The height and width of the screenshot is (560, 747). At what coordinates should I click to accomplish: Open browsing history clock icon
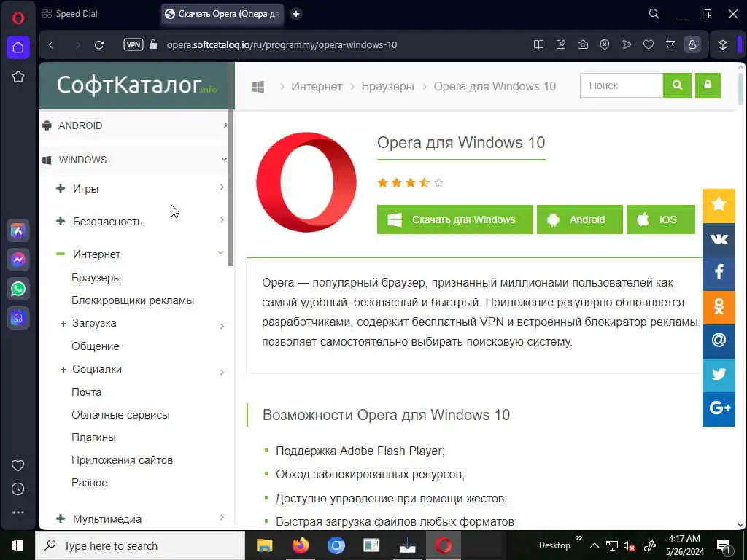[x=18, y=489]
